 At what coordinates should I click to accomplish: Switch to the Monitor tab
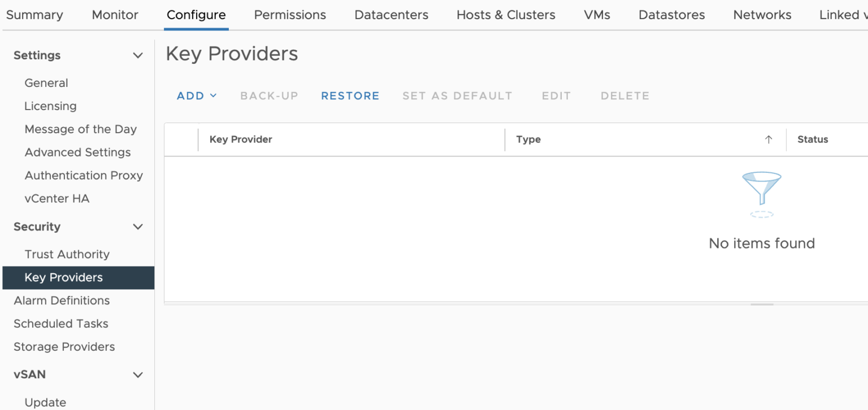(x=114, y=15)
